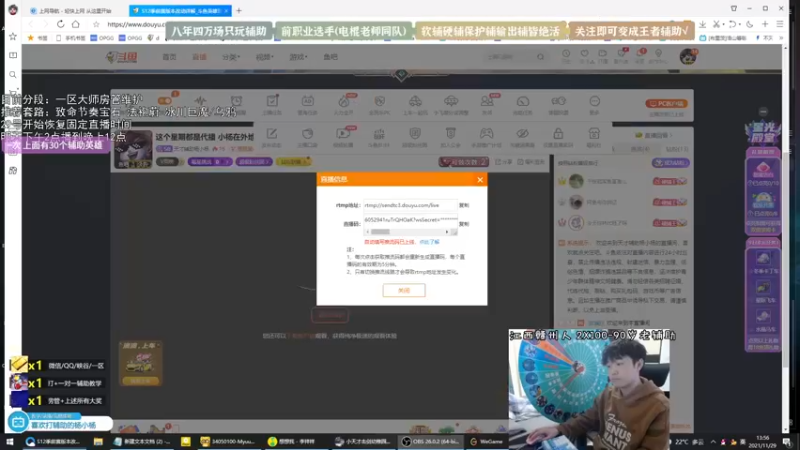Switch to the WeGame taskbar item
Screen dimensions: 800x450
click(487, 441)
